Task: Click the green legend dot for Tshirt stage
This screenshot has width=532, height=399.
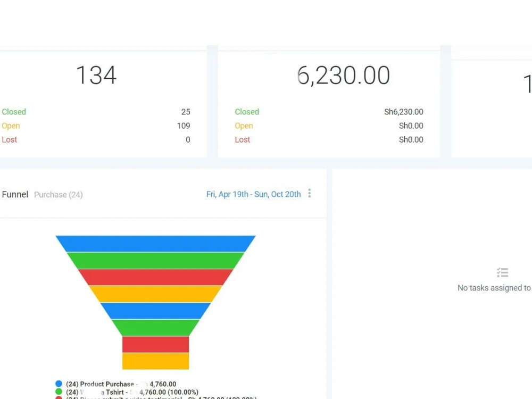Action: (x=59, y=392)
